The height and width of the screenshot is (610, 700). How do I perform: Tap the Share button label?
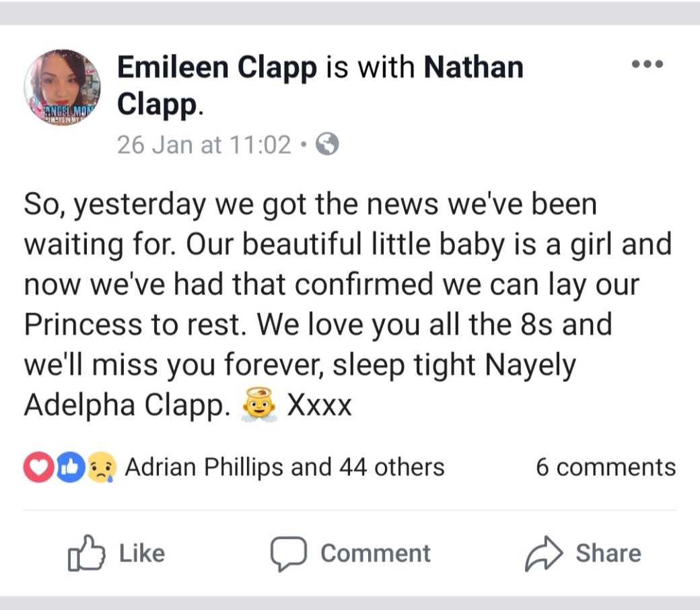(608, 553)
